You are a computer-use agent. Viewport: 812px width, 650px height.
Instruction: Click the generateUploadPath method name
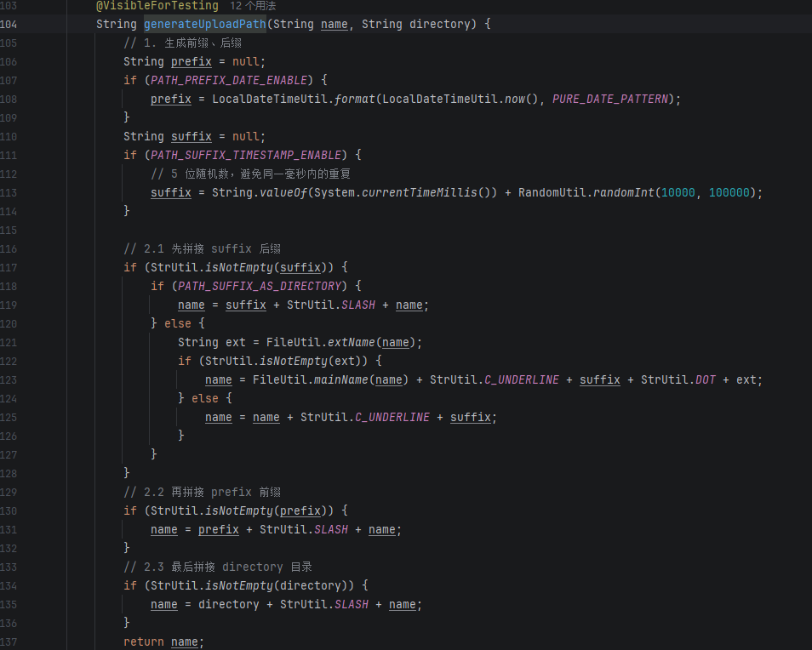[204, 24]
